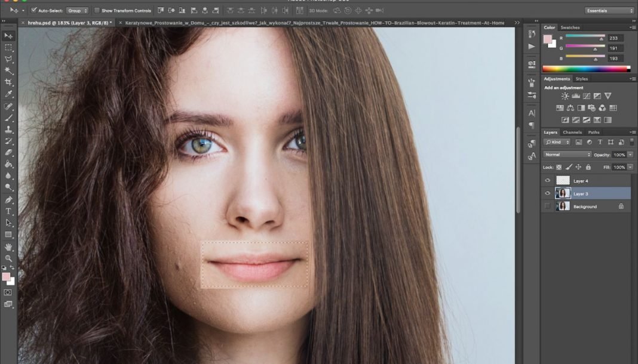The width and height of the screenshot is (638, 364).
Task: Open the Layers panel menu
Action: coord(633,132)
